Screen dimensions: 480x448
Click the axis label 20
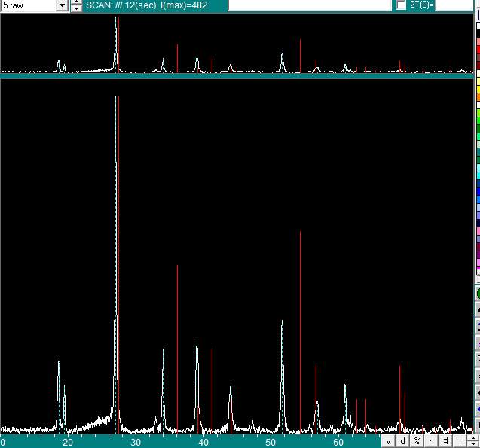(68, 442)
